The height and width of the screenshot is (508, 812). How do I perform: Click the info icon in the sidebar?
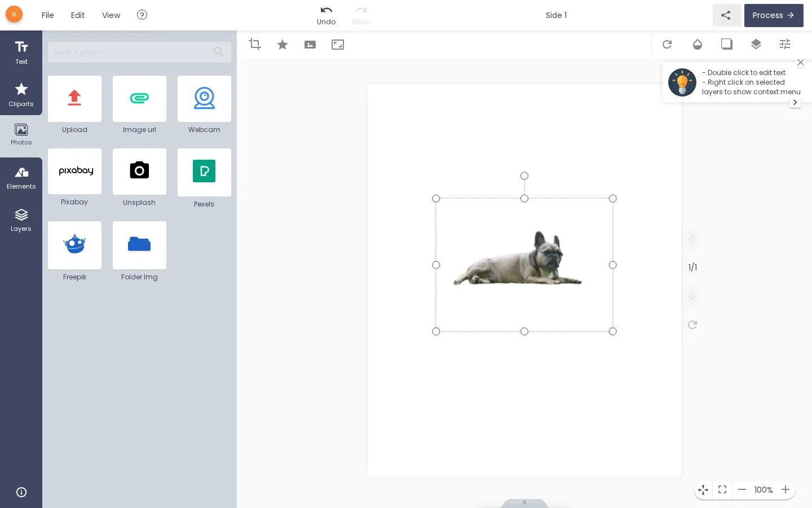21,492
